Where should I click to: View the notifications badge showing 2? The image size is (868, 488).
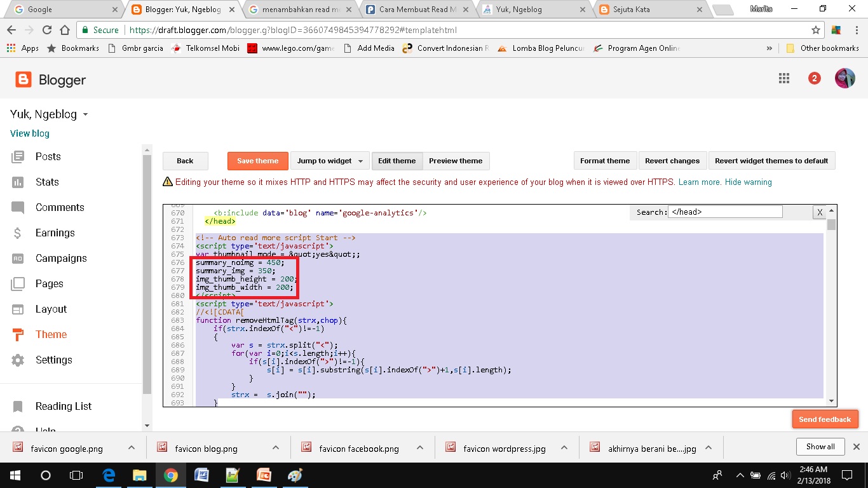pyautogui.click(x=814, y=78)
